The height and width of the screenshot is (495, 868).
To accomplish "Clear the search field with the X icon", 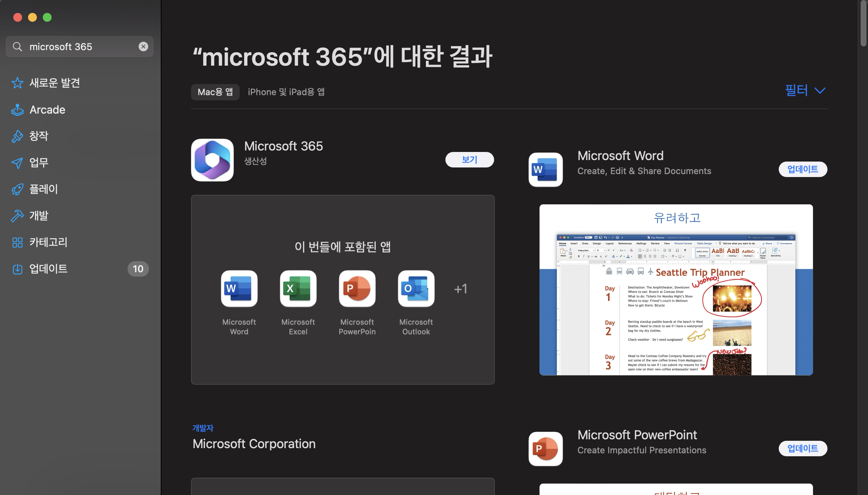I will point(143,46).
